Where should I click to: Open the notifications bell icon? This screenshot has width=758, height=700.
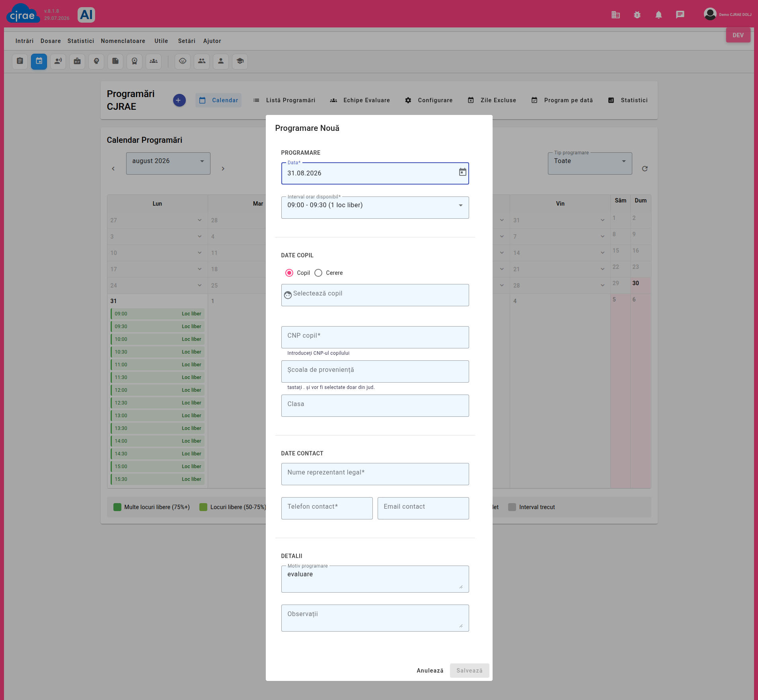(659, 15)
